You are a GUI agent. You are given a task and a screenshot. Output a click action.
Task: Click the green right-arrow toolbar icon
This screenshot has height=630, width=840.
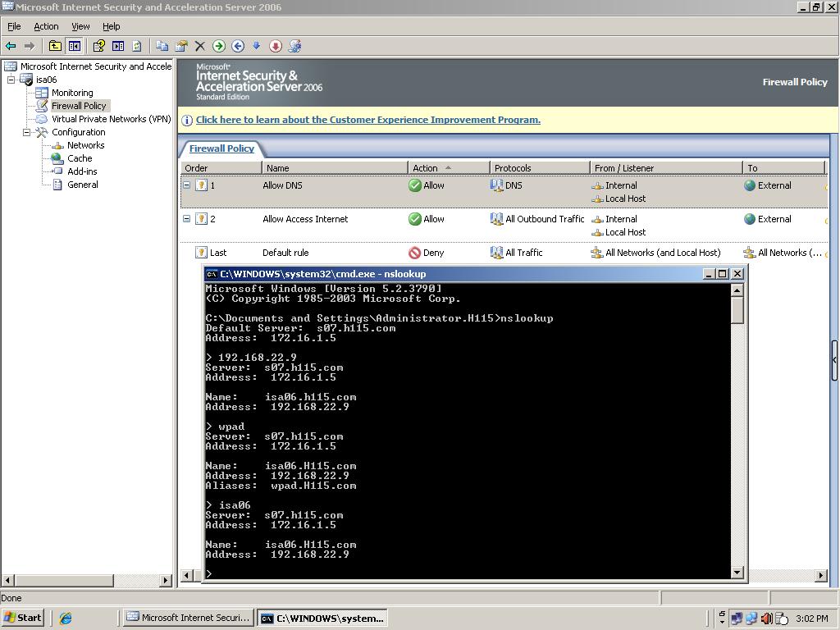click(219, 46)
